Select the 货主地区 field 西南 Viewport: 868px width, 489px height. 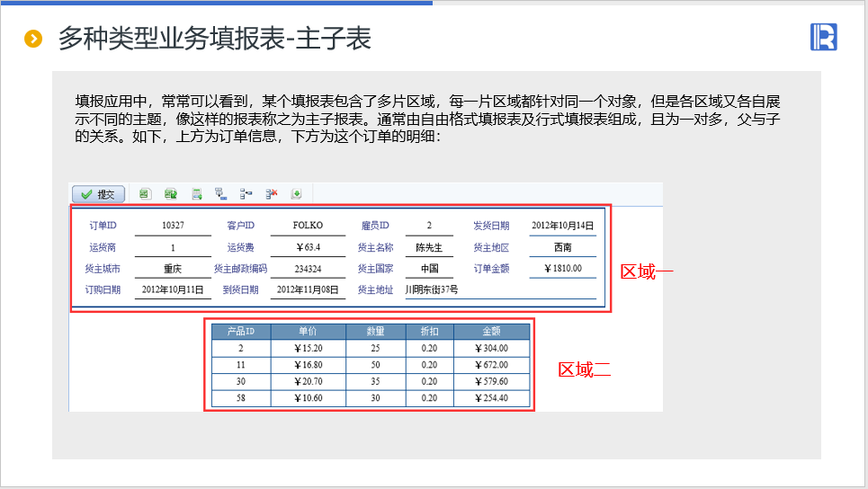point(562,247)
